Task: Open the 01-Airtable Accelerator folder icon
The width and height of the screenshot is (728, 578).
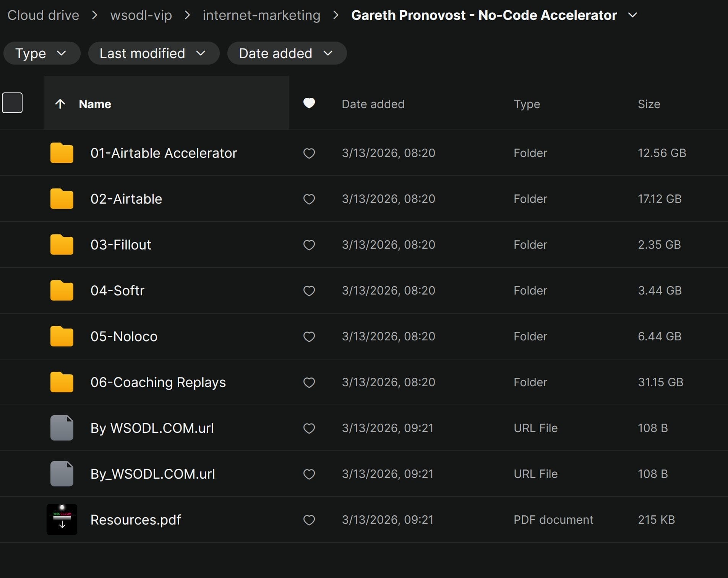Action: tap(62, 153)
